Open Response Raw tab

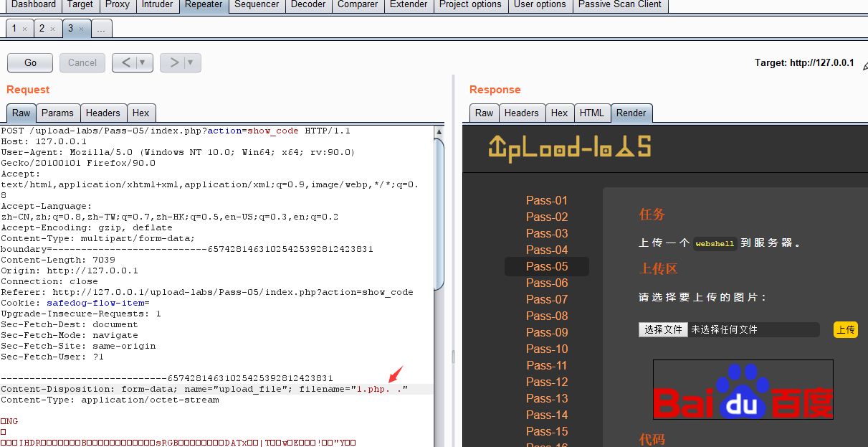(485, 113)
